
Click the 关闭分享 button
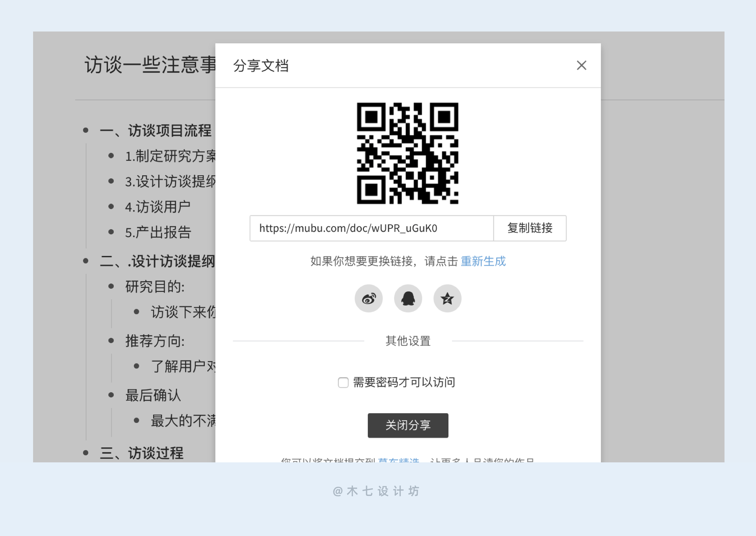(x=408, y=425)
